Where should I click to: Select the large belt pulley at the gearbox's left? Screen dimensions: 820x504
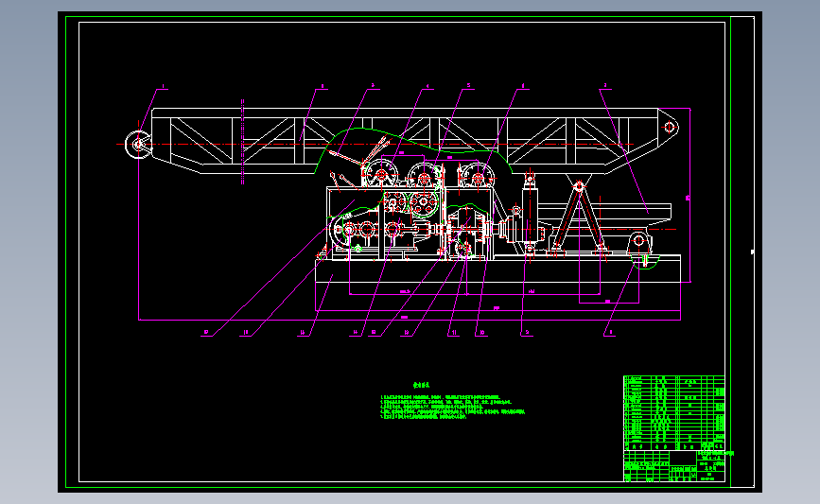pos(341,230)
